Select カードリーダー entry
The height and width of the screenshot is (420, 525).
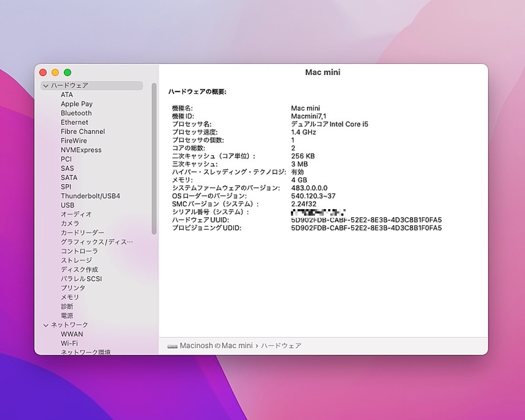[x=82, y=233]
